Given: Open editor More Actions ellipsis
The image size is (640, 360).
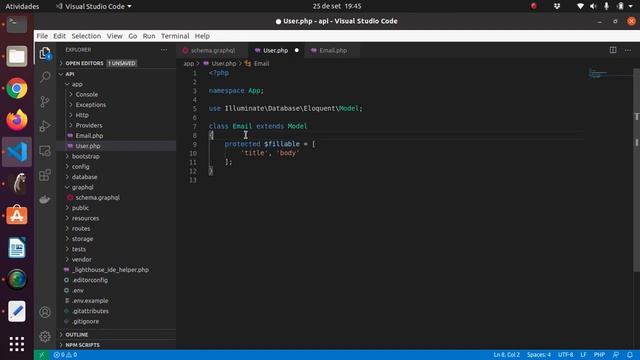Looking at the screenshot, I should (x=628, y=50).
